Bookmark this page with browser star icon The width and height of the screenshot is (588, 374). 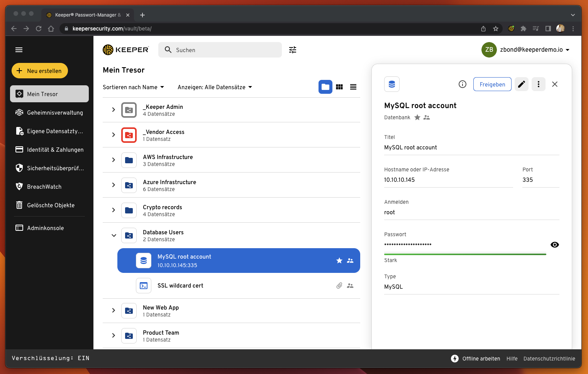496,29
